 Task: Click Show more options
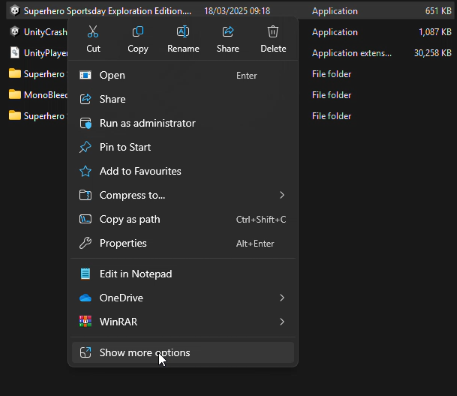[183, 352]
